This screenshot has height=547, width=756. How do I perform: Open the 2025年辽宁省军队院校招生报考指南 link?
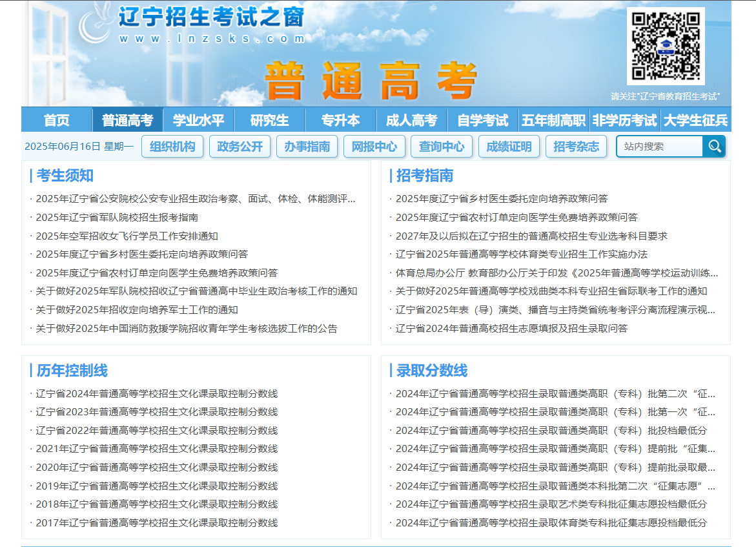pyautogui.click(x=117, y=218)
